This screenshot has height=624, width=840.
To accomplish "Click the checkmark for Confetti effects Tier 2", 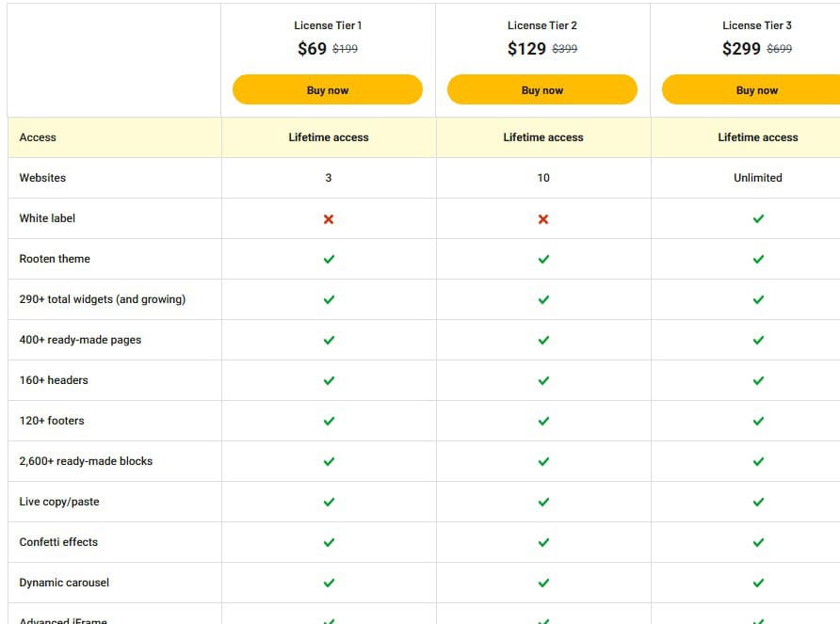I will (x=542, y=542).
